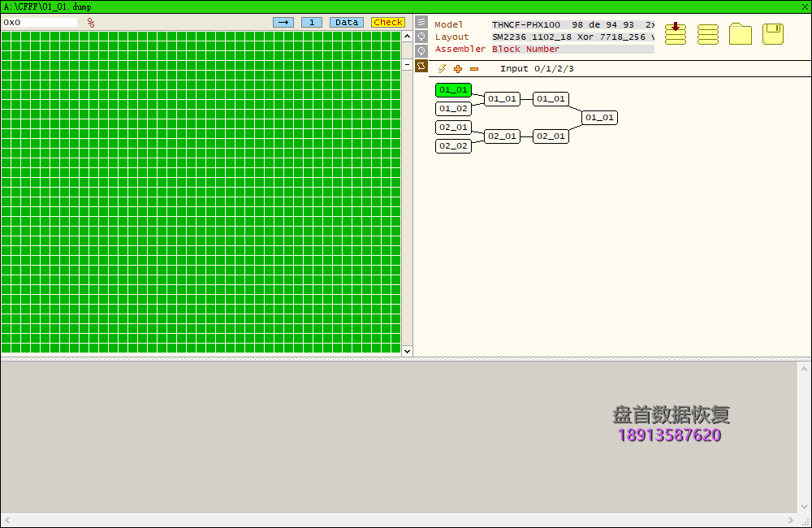Remove an input using the minus icon

[x=474, y=69]
